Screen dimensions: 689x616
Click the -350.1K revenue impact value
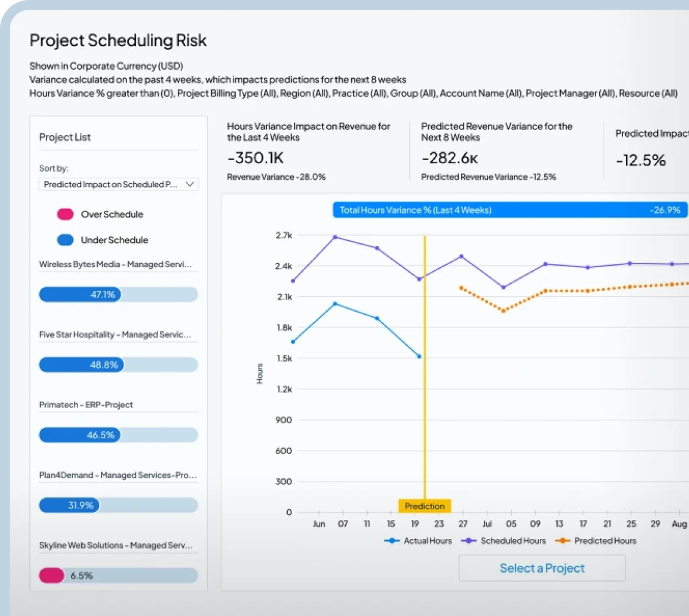(x=255, y=158)
